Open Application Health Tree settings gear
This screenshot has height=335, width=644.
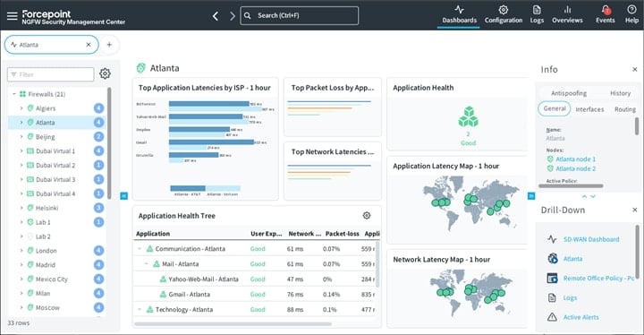tap(367, 215)
